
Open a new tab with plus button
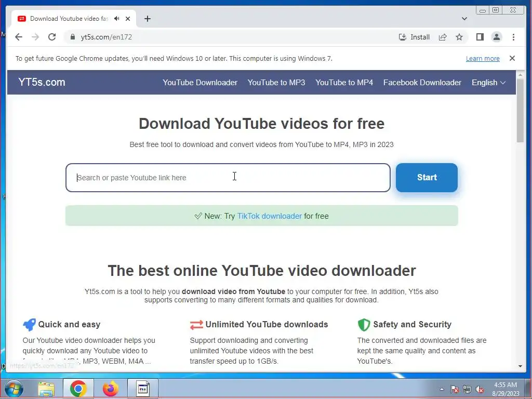click(147, 19)
